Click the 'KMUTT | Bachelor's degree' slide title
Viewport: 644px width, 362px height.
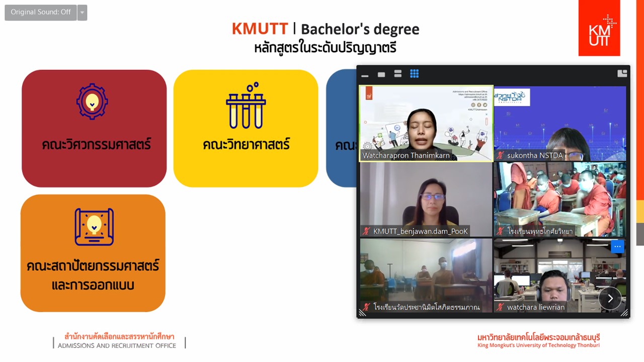click(326, 29)
